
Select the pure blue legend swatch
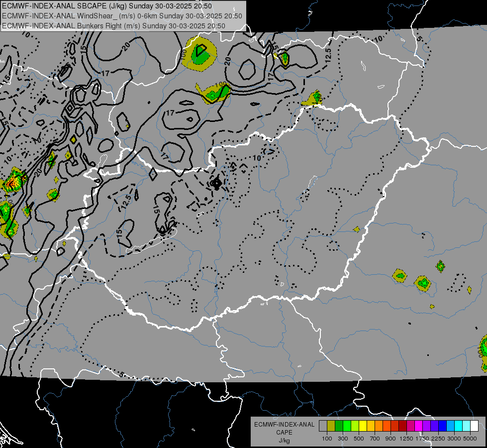click(x=443, y=426)
